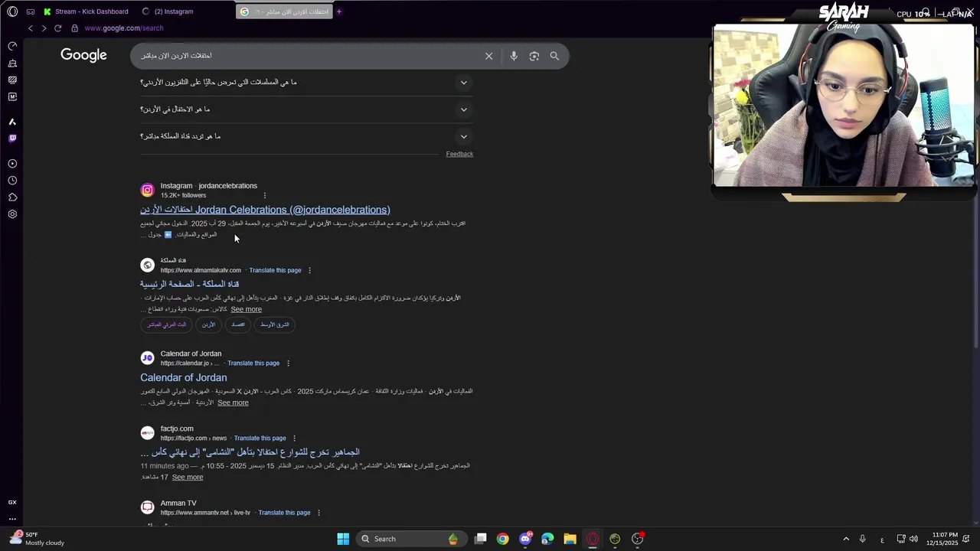Open more options beside Amman TV result
This screenshot has height=551, width=980.
coord(318,513)
